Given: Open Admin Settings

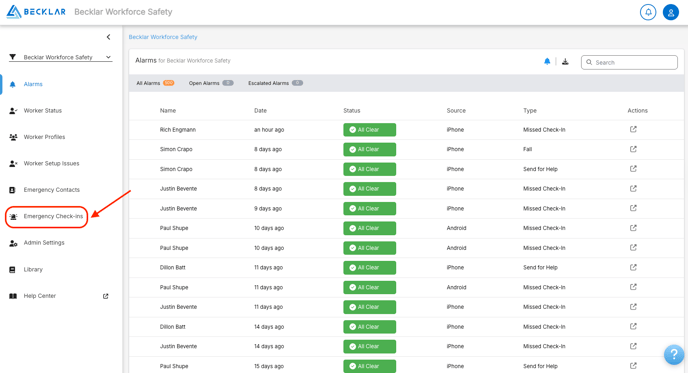Looking at the screenshot, I should click(x=44, y=243).
